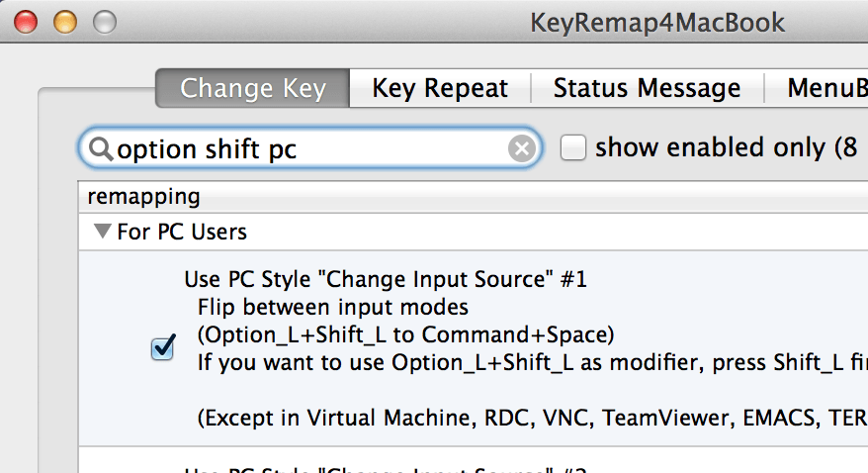Close the KeyRemap4MacBook window
868x473 pixels.
(26, 21)
